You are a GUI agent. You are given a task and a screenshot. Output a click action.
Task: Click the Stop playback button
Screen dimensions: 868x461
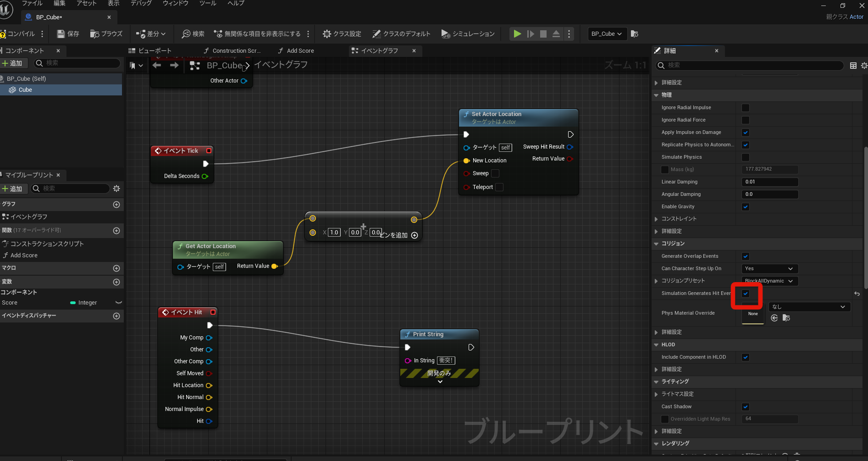coord(543,34)
